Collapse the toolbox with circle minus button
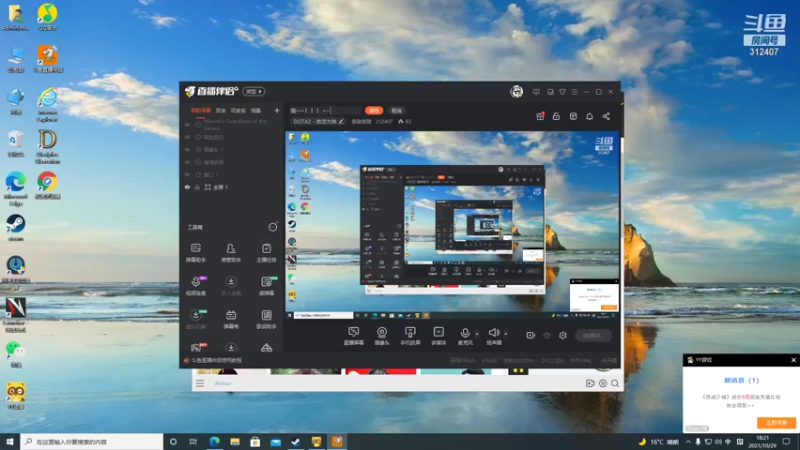This screenshot has width=800, height=450. point(273,227)
